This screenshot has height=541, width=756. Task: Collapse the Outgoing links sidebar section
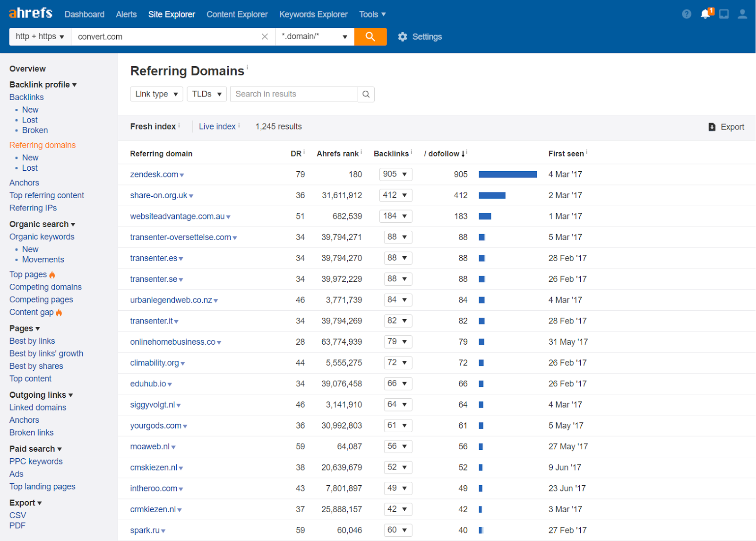(x=41, y=395)
